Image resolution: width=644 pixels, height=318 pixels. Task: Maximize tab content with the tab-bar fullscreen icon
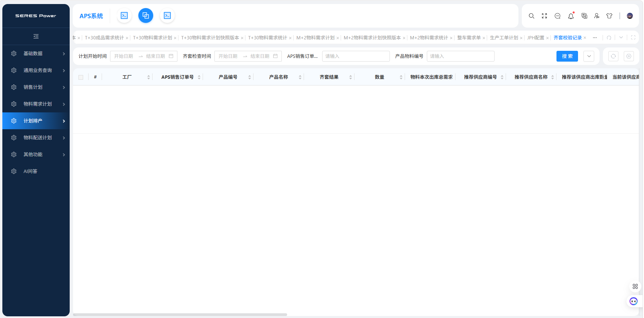click(x=633, y=38)
